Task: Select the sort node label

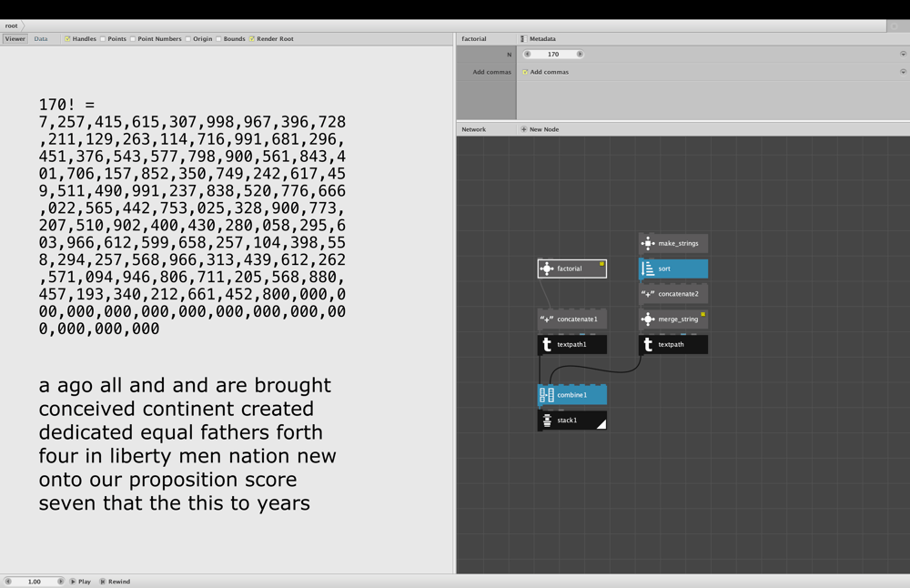Action: (x=664, y=269)
